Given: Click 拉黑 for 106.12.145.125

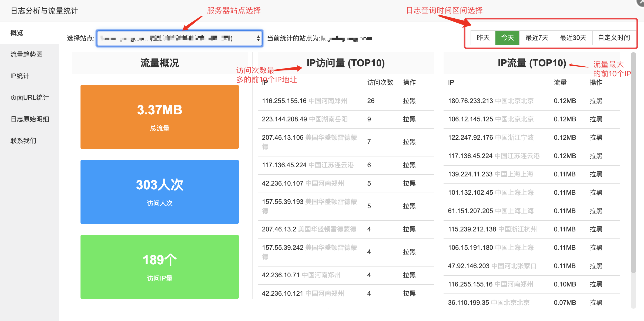Looking at the screenshot, I should click(x=596, y=119).
